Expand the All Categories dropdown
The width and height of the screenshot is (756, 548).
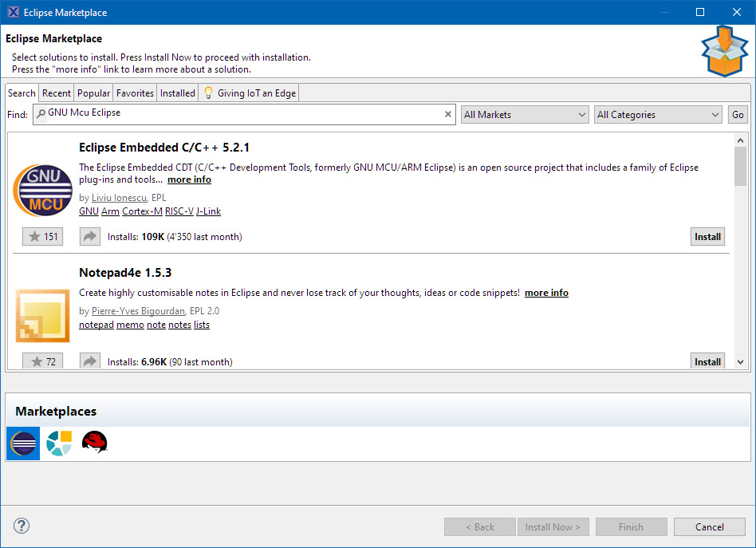658,115
